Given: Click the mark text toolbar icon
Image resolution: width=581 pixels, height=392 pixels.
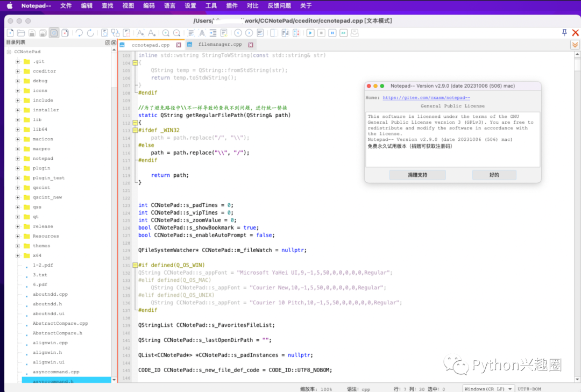Looking at the screenshot, I should pos(126,33).
